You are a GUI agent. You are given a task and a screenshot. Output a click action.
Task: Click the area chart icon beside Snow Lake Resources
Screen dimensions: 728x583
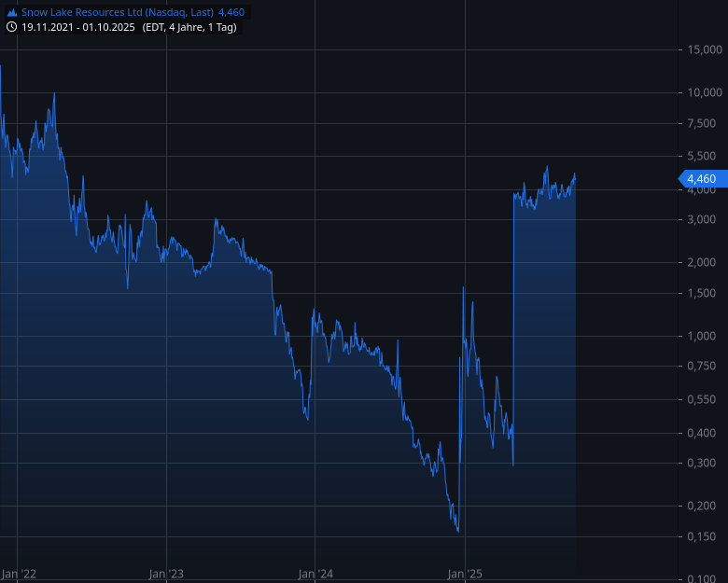(x=11, y=12)
